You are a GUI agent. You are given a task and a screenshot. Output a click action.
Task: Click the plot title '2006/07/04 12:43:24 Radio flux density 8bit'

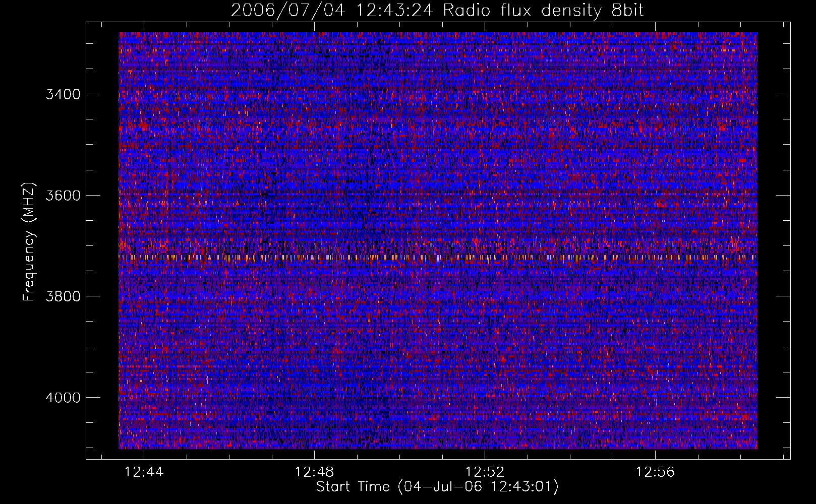(437, 11)
